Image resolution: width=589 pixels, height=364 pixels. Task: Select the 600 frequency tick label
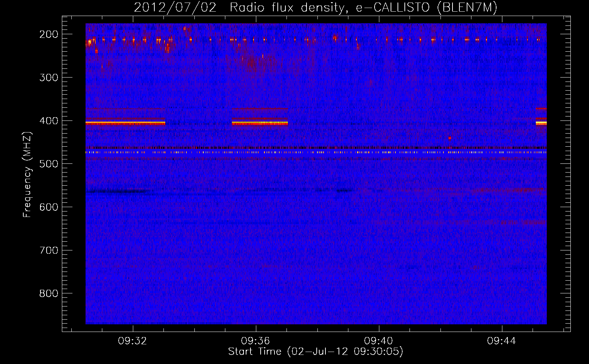49,207
